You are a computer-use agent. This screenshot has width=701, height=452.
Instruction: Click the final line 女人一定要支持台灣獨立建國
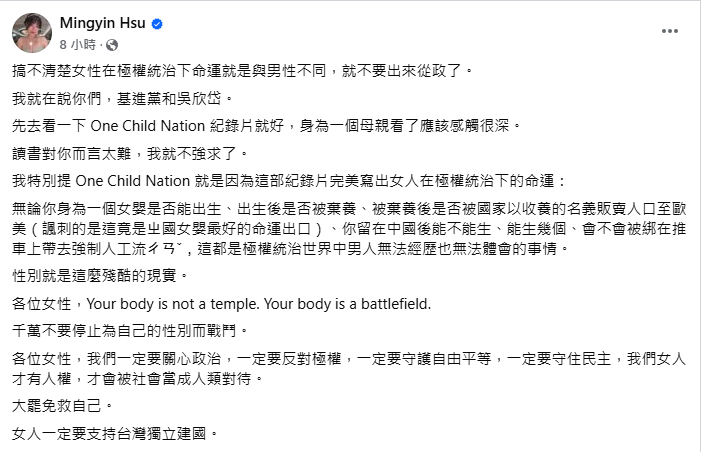point(115,434)
